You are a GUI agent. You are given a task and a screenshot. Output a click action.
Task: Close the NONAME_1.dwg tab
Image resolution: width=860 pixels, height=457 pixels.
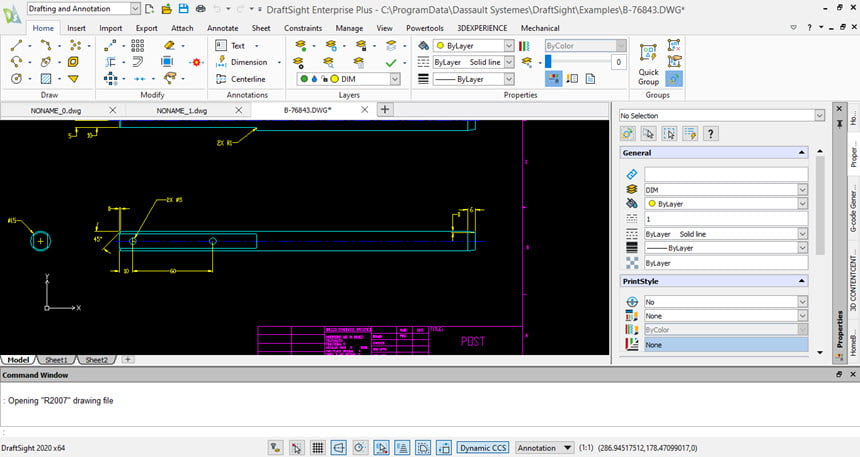point(239,110)
